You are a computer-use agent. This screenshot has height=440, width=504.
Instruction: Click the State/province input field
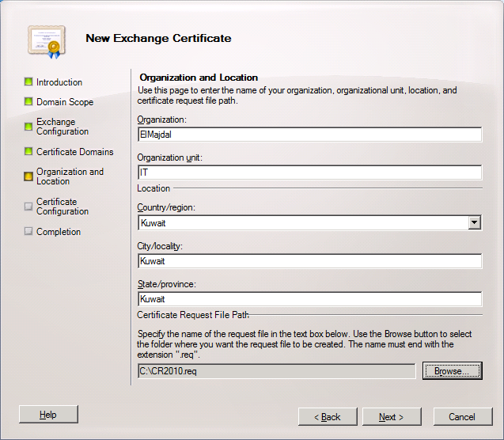point(309,299)
